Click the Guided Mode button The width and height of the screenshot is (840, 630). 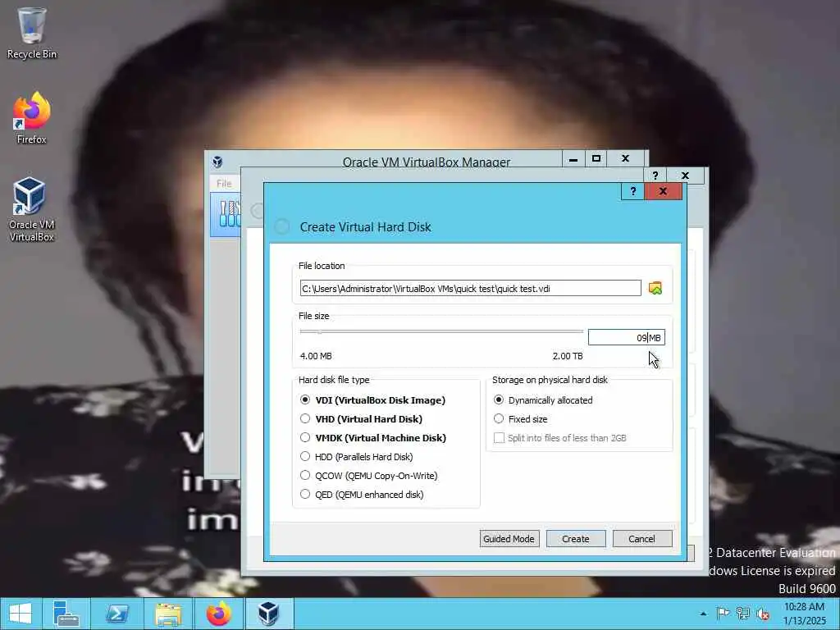coord(509,539)
